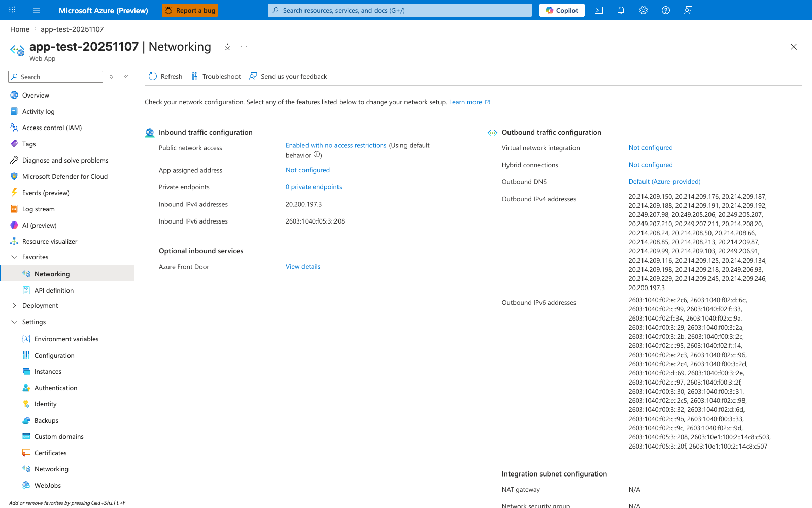Open the help question mark icon
812x508 pixels.
click(x=666, y=10)
